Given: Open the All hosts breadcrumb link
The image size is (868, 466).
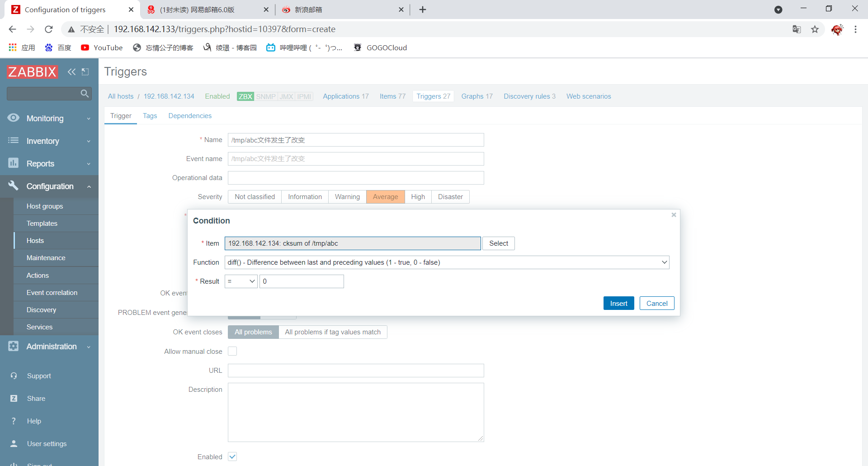Looking at the screenshot, I should (121, 96).
